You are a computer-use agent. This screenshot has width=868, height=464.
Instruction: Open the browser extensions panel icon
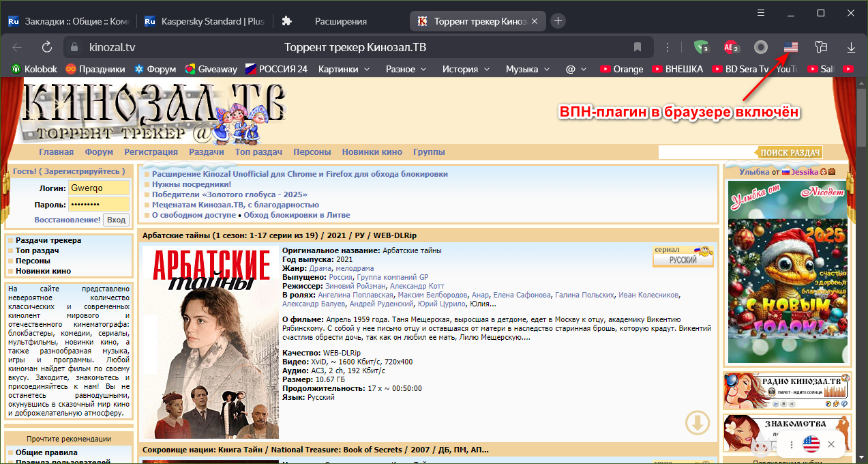pos(821,47)
